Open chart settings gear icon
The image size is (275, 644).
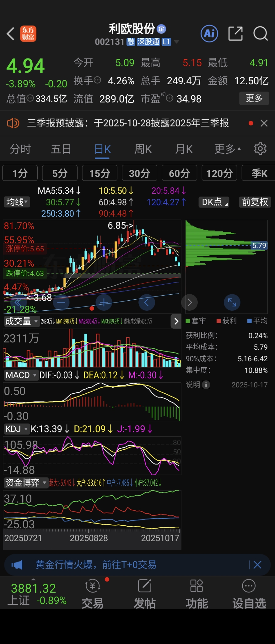pyautogui.click(x=260, y=148)
